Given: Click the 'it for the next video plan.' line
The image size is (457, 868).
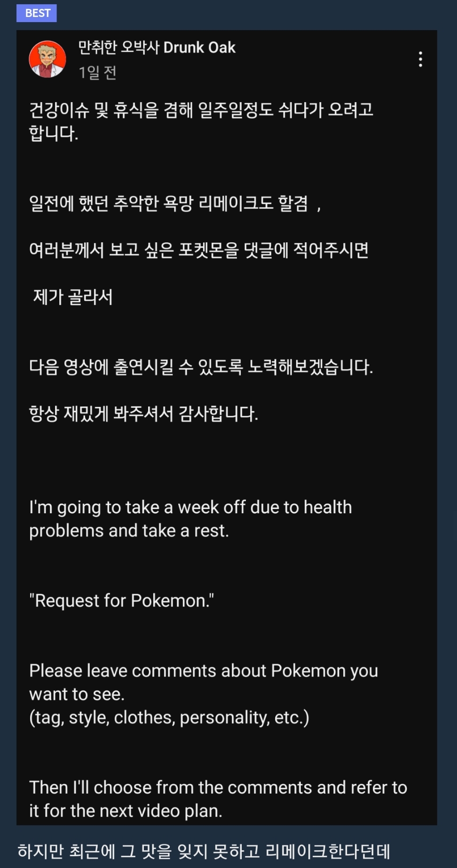Looking at the screenshot, I should (126, 811).
